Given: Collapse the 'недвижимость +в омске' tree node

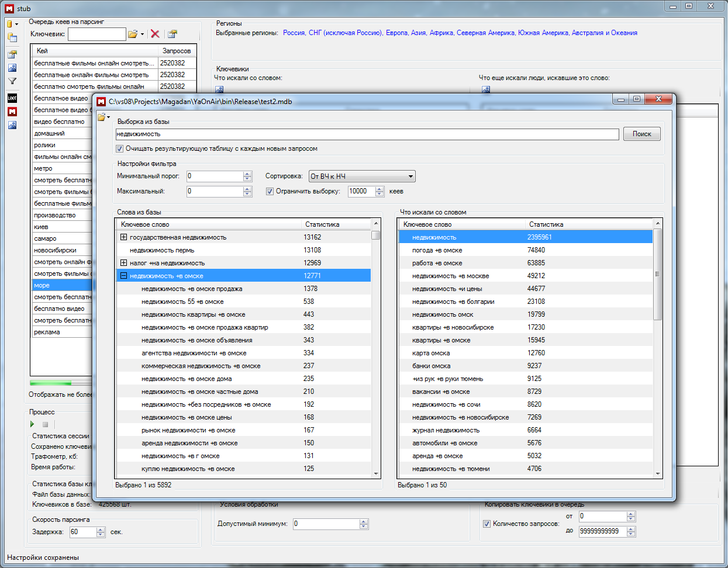Looking at the screenshot, I should point(123,276).
